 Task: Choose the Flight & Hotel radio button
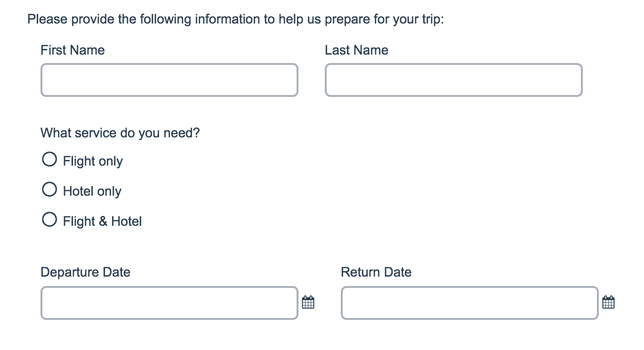point(49,220)
